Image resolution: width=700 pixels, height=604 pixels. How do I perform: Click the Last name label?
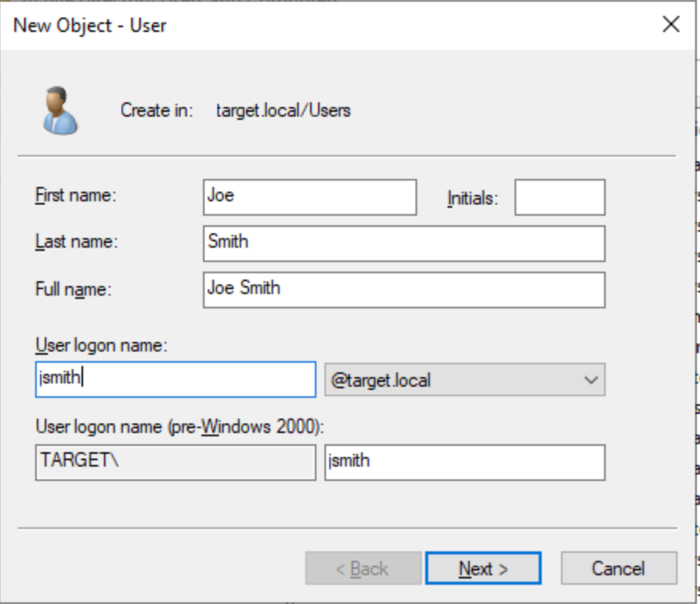click(76, 242)
